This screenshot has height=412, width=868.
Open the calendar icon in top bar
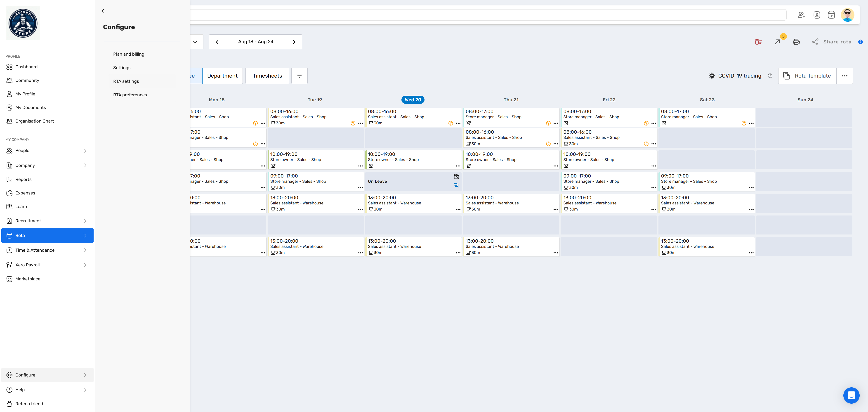[831, 15]
